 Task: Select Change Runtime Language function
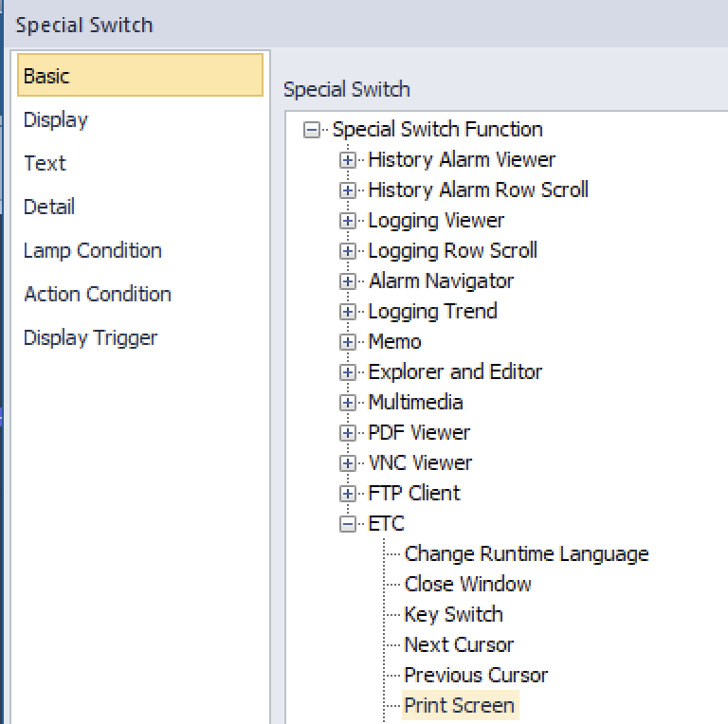pos(526,554)
